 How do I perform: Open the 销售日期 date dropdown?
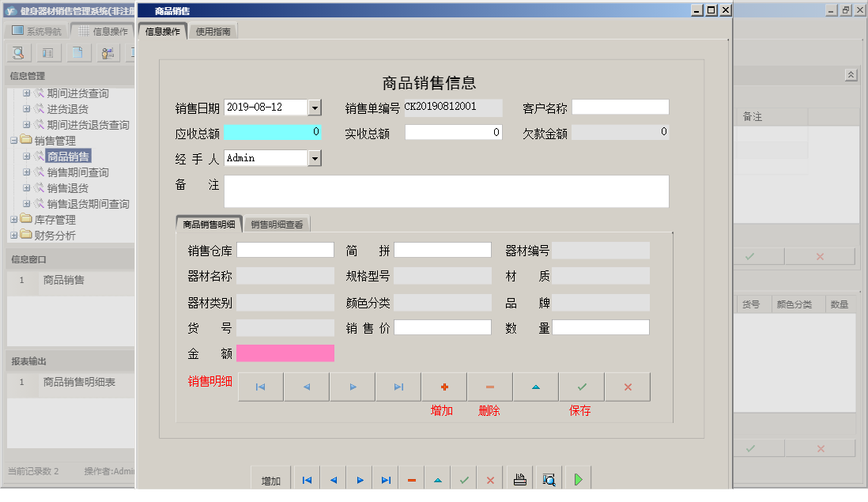(315, 107)
